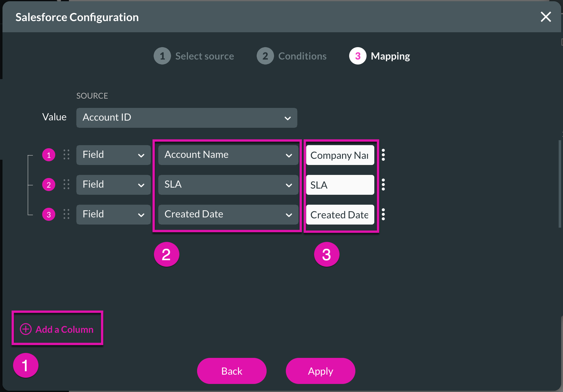Click the Apply button
563x392 pixels.
tap(321, 371)
